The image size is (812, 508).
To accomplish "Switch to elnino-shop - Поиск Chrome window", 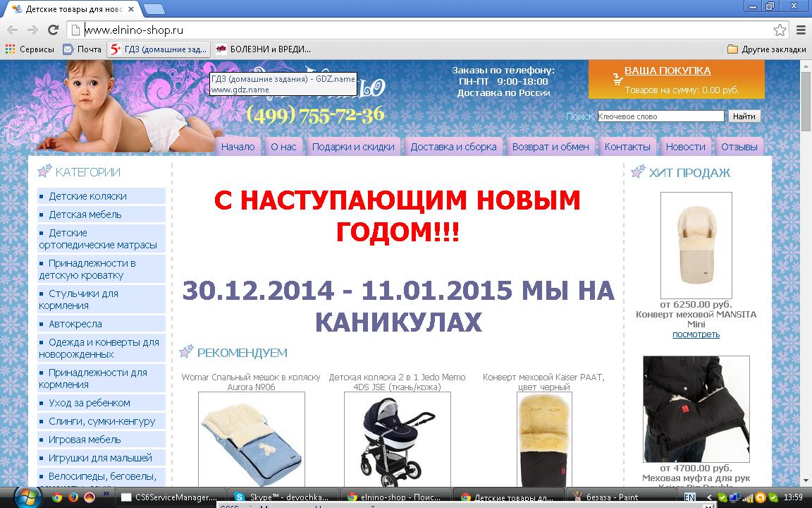I will 397,497.
